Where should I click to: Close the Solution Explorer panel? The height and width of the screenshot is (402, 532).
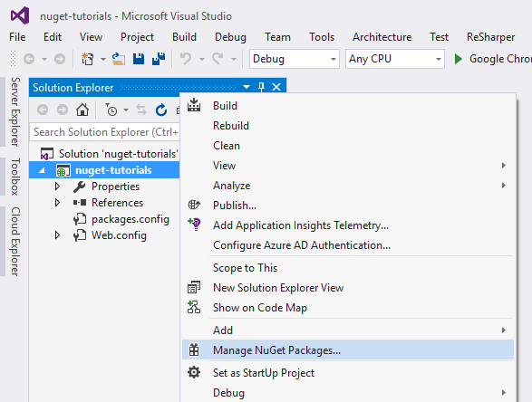[276, 87]
